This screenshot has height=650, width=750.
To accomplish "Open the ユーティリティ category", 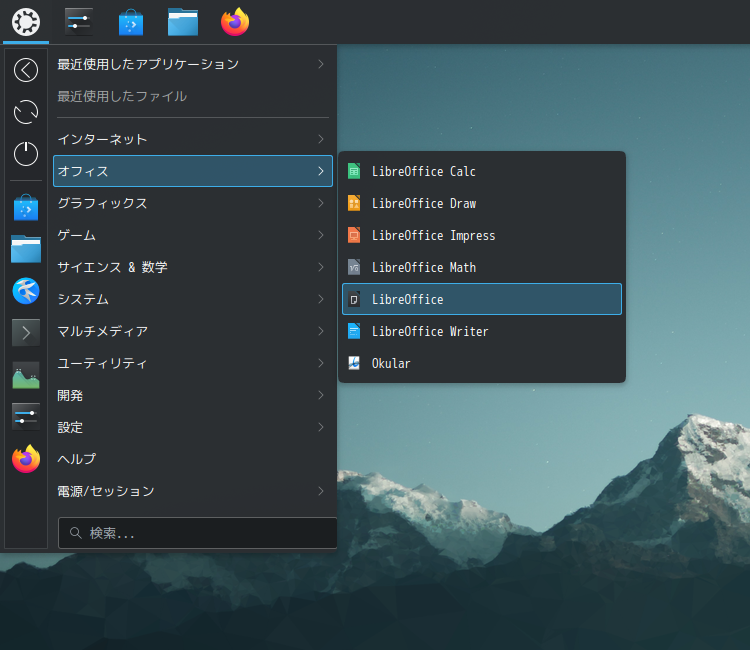I will (193, 364).
